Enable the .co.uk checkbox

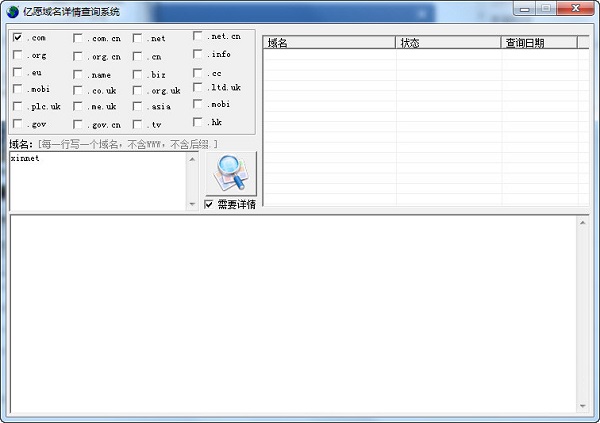78,90
